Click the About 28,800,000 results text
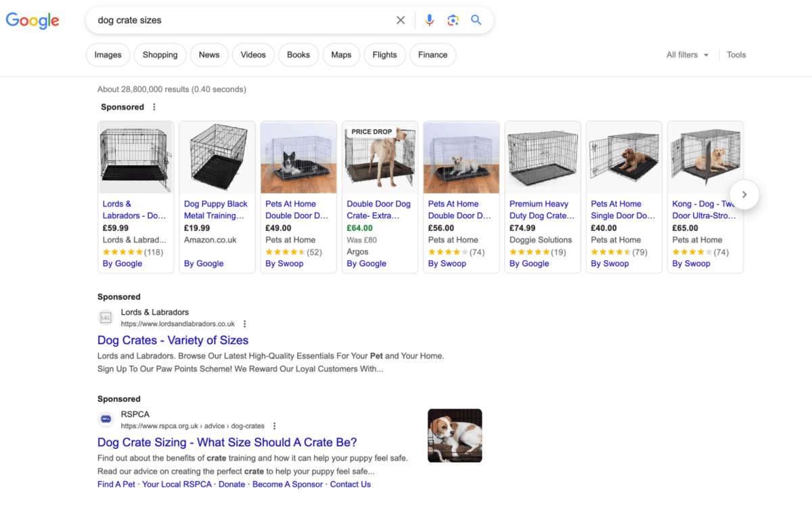 [172, 89]
